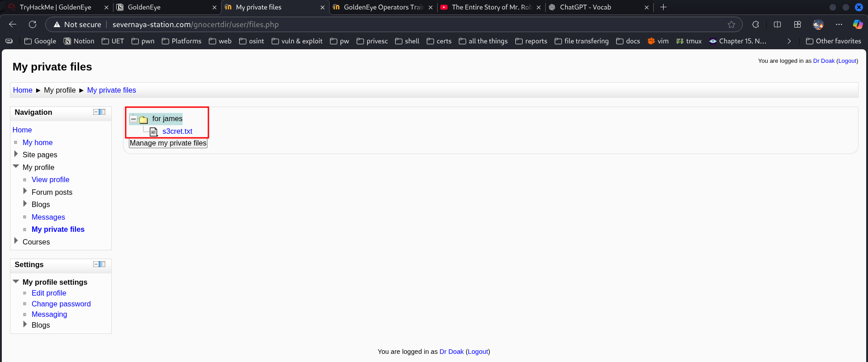
Task: Click the browser refresh icon
Action: [33, 24]
